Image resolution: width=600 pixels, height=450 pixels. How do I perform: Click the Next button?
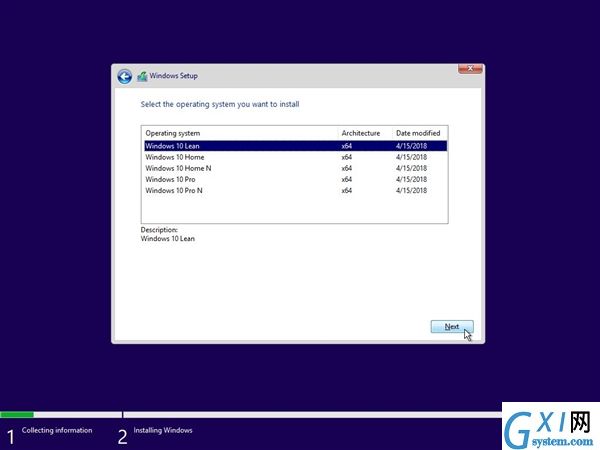(452, 327)
